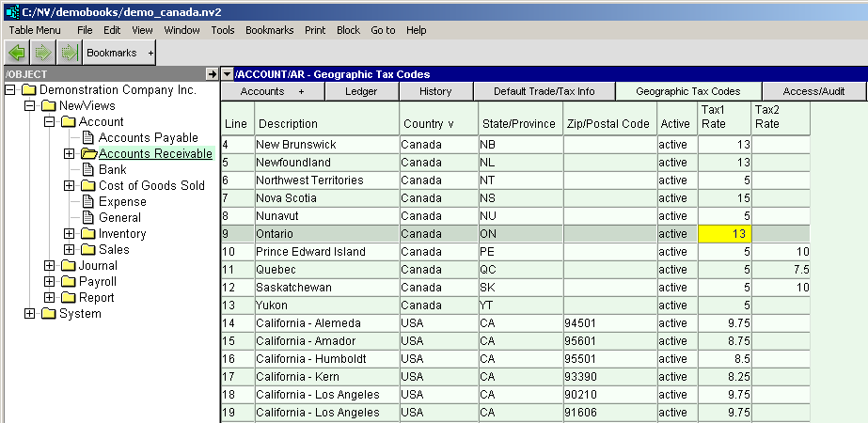This screenshot has height=423, width=868.
Task: Expand the Cost of Goods Sold folder
Action: pos(69,186)
